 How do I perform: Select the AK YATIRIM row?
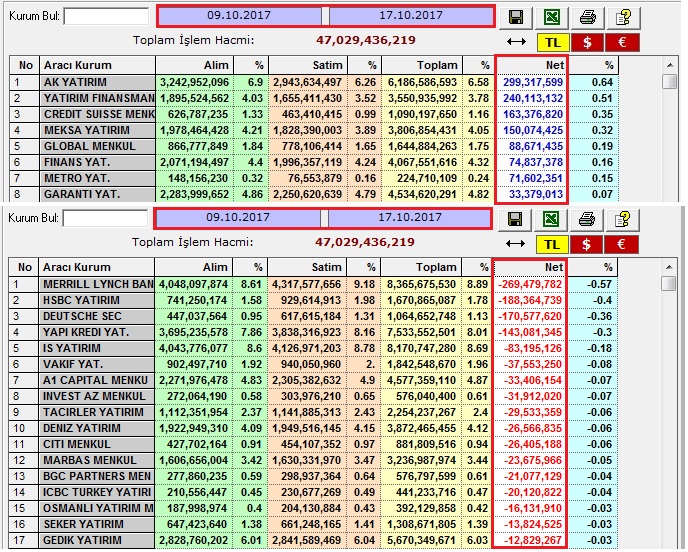tap(314, 82)
